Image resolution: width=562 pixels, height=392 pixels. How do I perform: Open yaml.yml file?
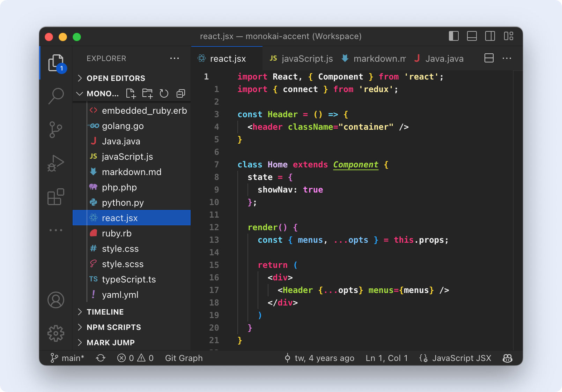(132, 295)
